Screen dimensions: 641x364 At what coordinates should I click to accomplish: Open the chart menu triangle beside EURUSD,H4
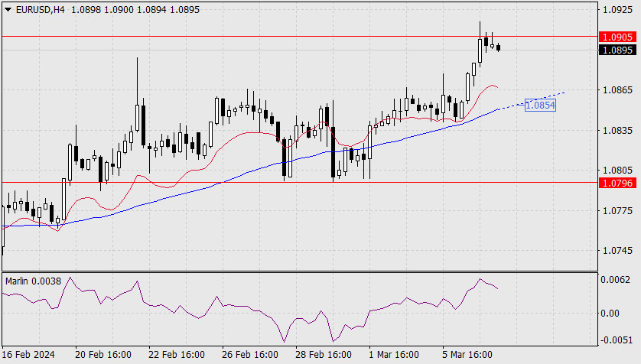pyautogui.click(x=8, y=9)
